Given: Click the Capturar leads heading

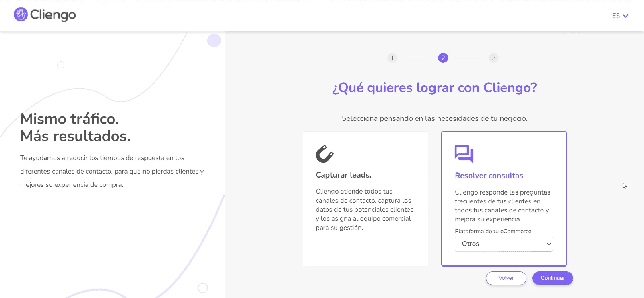Looking at the screenshot, I should pos(343,175).
